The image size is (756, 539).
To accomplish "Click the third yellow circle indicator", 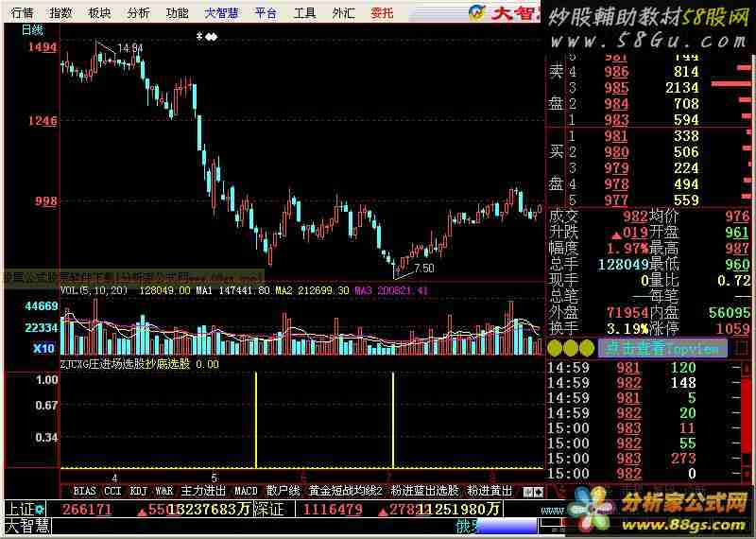I will [x=587, y=348].
